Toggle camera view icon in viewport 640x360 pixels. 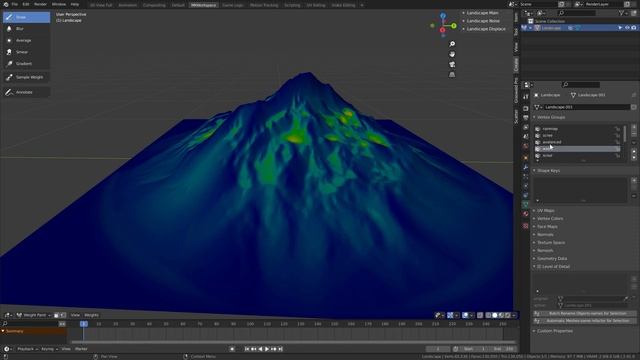tap(452, 64)
